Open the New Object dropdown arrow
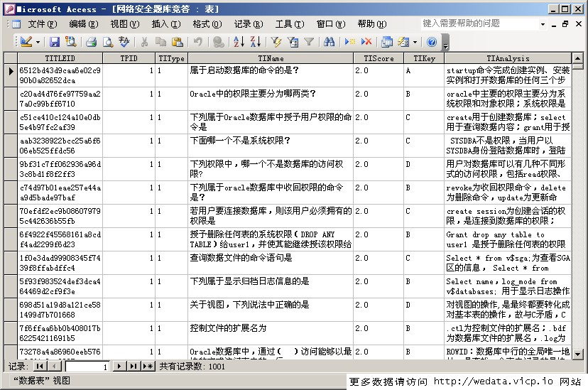Viewport: 588px width, 390px height. tap(415, 42)
